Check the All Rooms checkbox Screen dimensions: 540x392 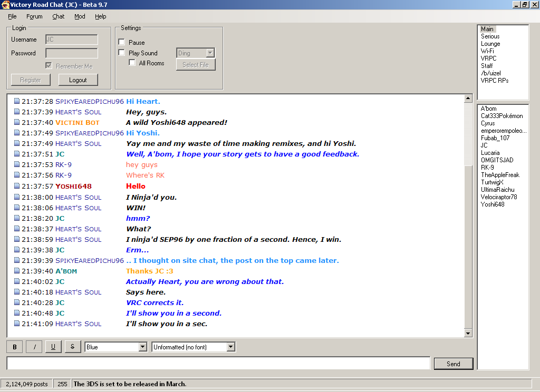click(x=132, y=63)
